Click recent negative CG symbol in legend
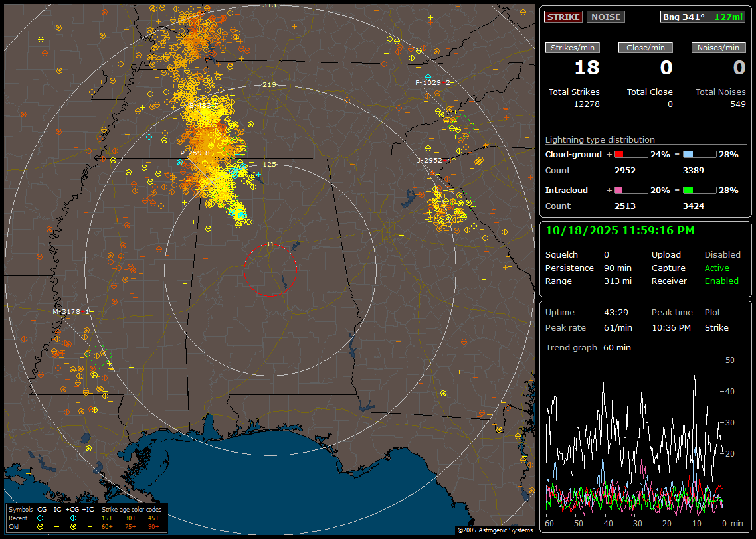Viewport: 756px width, 539px height. [x=41, y=518]
